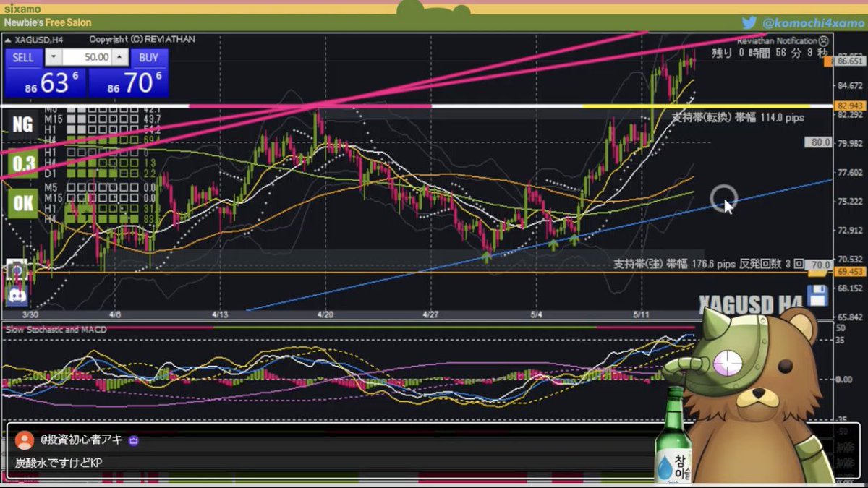868x488 pixels.
Task: Click the BUY button
Action: coord(149,57)
